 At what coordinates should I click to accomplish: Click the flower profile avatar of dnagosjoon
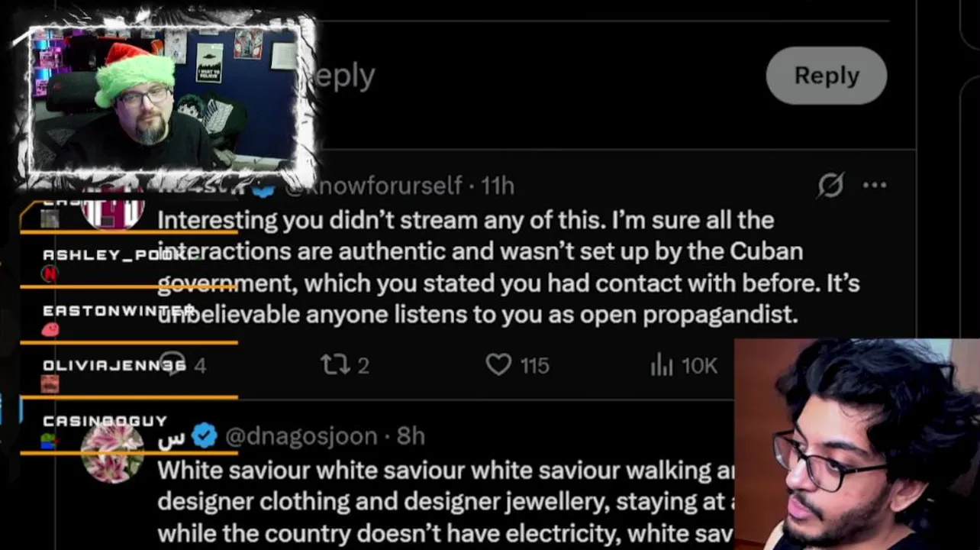tap(112, 452)
